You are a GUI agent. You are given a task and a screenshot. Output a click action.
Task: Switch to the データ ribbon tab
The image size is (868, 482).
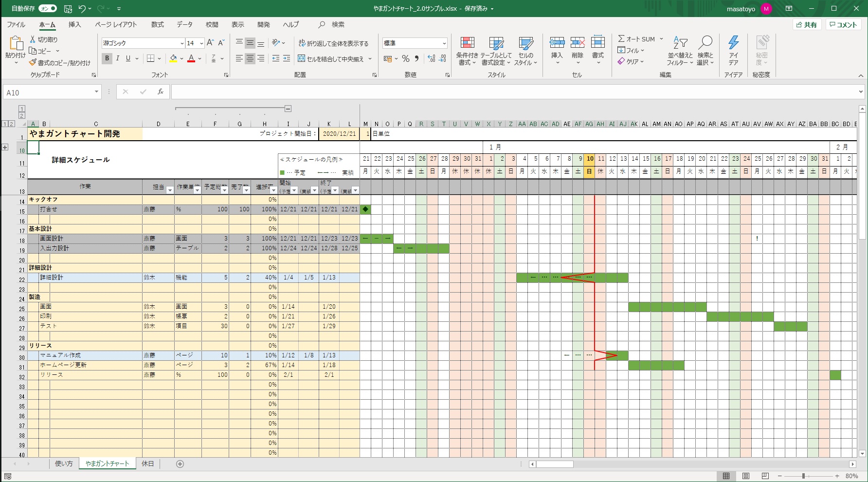pyautogui.click(x=184, y=24)
